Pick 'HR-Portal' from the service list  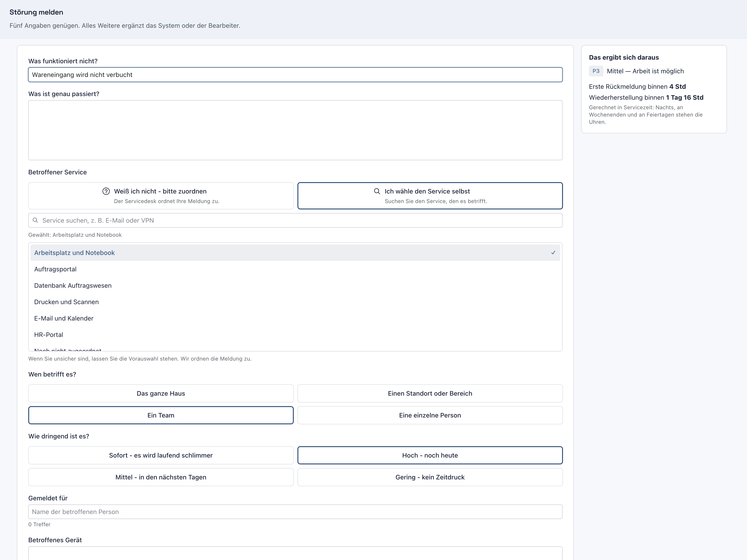295,334
